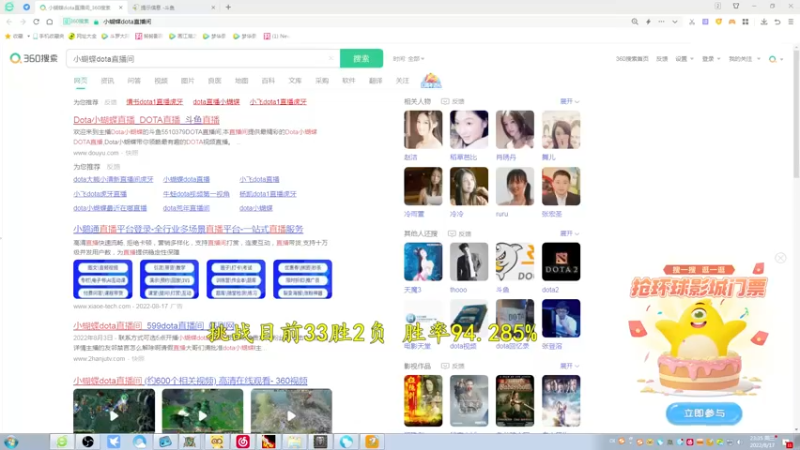The image size is (800, 450).
Task: Reload the page with the refresh icon
Action: coord(36,22)
